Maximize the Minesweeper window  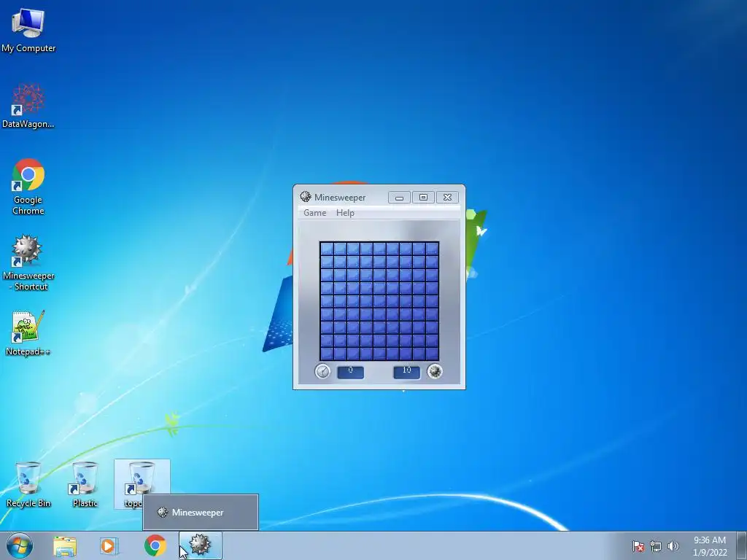coord(423,197)
